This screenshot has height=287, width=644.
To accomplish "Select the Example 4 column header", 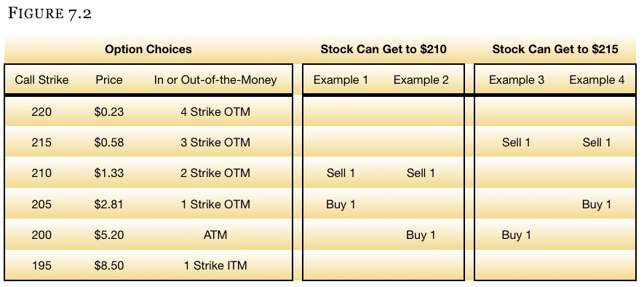I will [597, 79].
